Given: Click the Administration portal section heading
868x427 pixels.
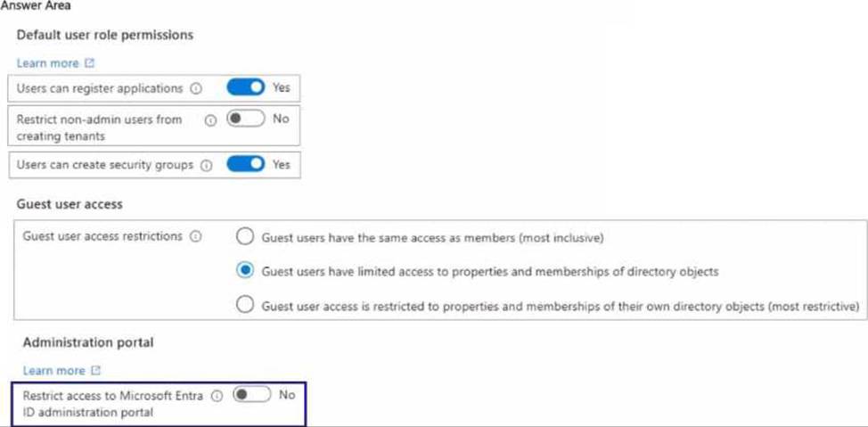Looking at the screenshot, I should pos(79,341).
